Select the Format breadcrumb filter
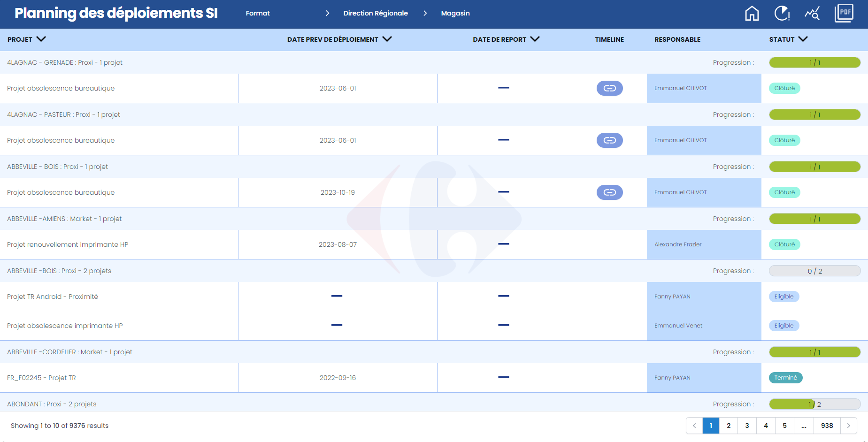 tap(258, 13)
